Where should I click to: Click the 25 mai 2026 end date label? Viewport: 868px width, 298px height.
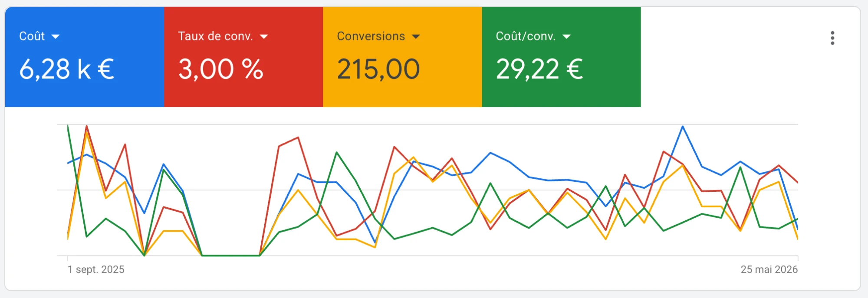pyautogui.click(x=769, y=269)
